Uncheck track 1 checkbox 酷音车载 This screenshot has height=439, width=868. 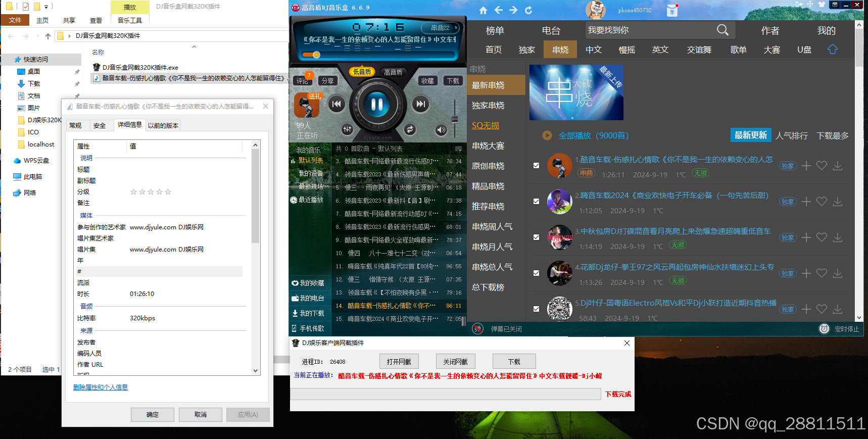[x=536, y=166]
